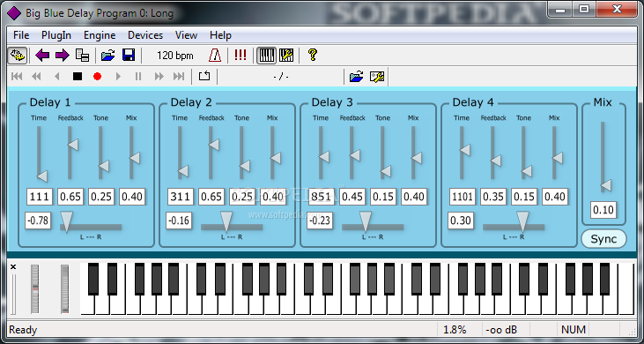Click master Mix value field 0.10
Image resolution: width=644 pixels, height=344 pixels.
pos(603,210)
